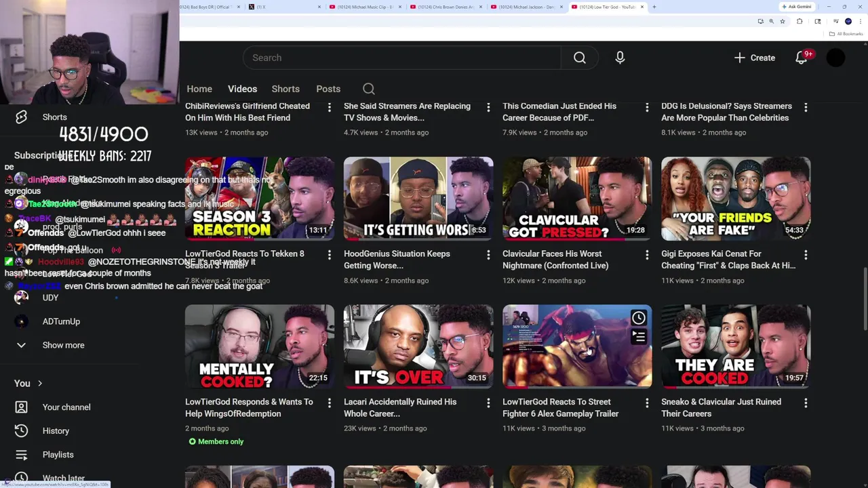This screenshot has width=868, height=488.
Task: Click in the YouTube search field
Action: pos(402,58)
